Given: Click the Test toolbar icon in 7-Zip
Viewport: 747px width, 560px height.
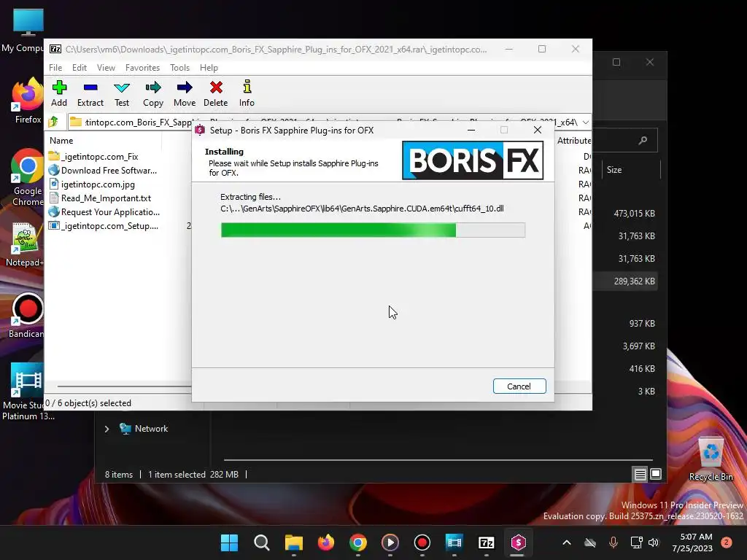Looking at the screenshot, I should pos(122,93).
